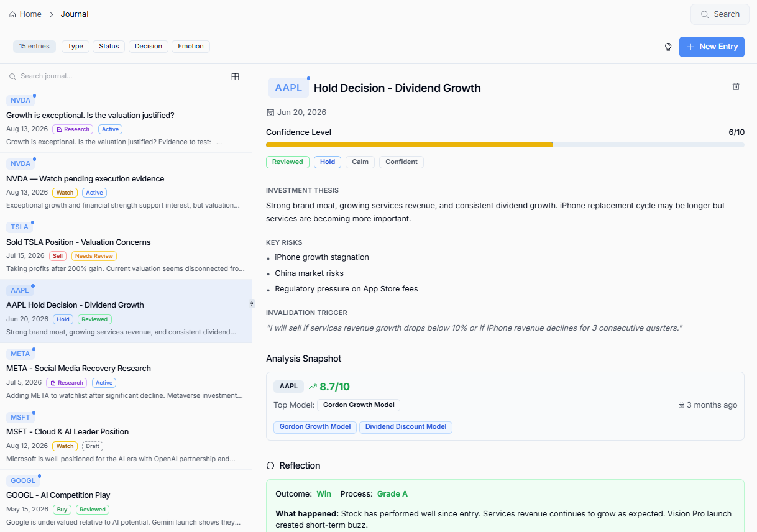Click the invalidation trigger quote text

474,328
